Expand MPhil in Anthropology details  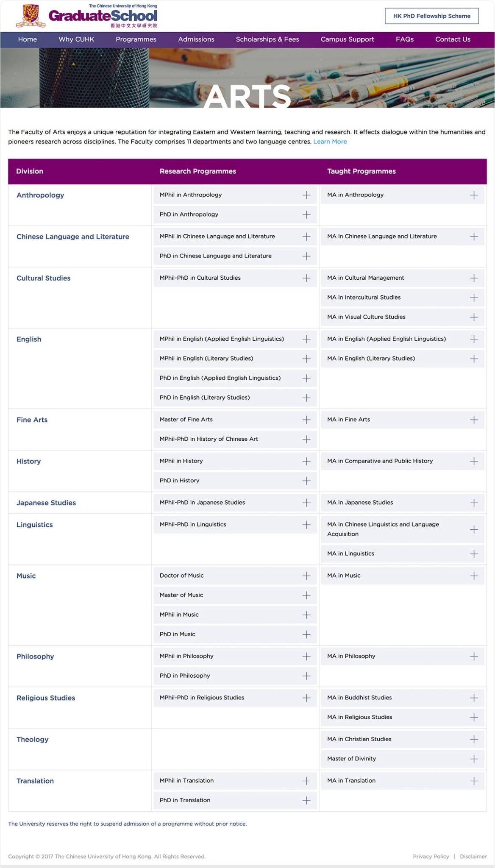tap(306, 195)
